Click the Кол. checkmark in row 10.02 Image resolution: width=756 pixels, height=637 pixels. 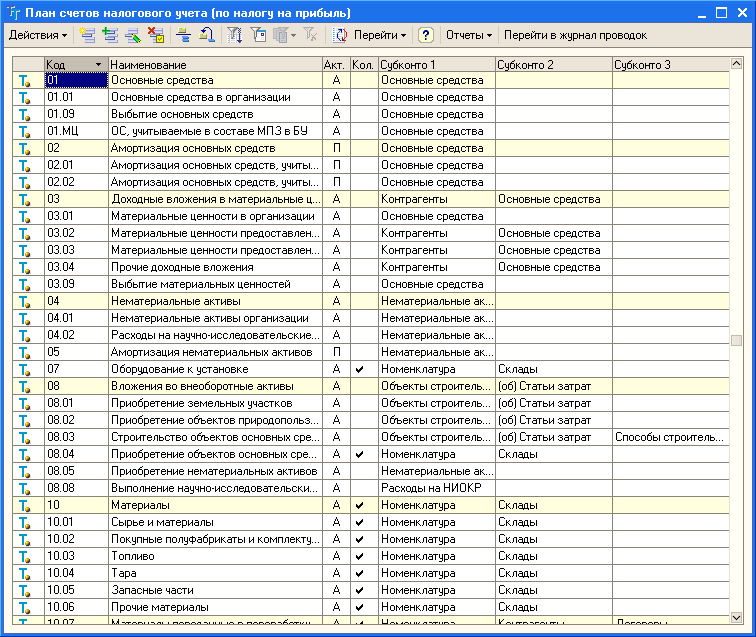(359, 539)
